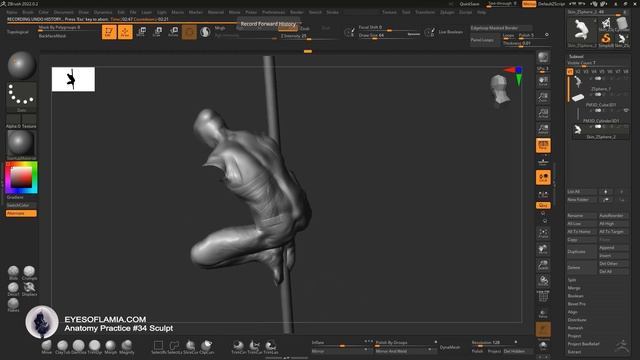The width and height of the screenshot is (640, 360).
Task: Click the Scroll canvas icon
Action: (543, 81)
